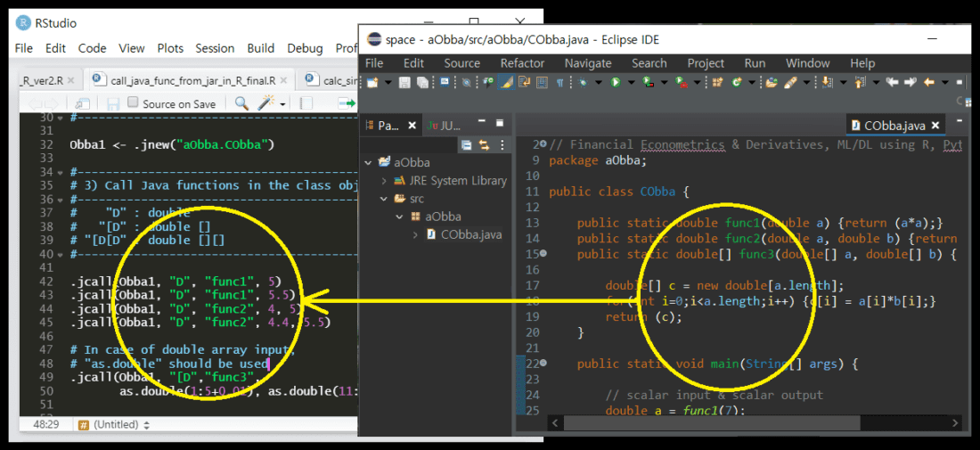
Task: Open the Refactor menu in Eclipse
Action: (522, 63)
